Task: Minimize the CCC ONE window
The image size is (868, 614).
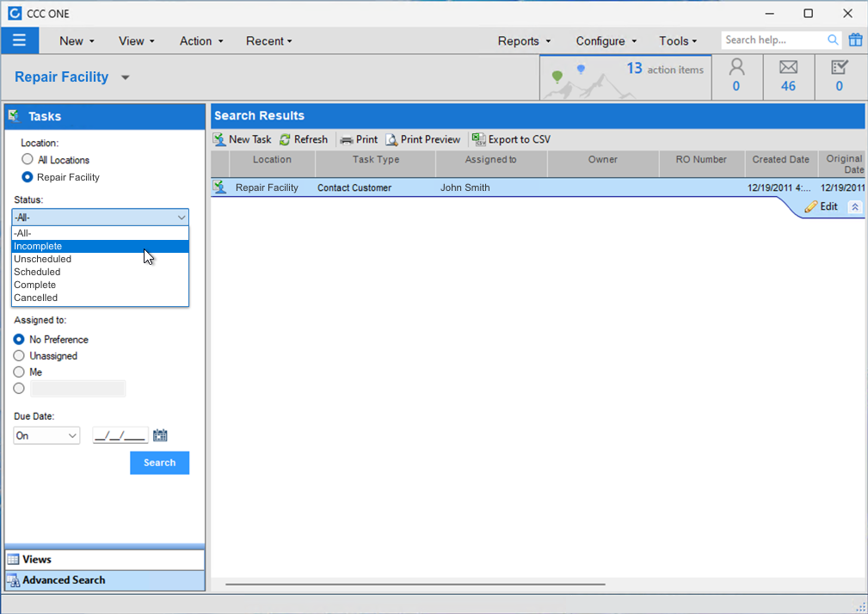Action: (769, 13)
